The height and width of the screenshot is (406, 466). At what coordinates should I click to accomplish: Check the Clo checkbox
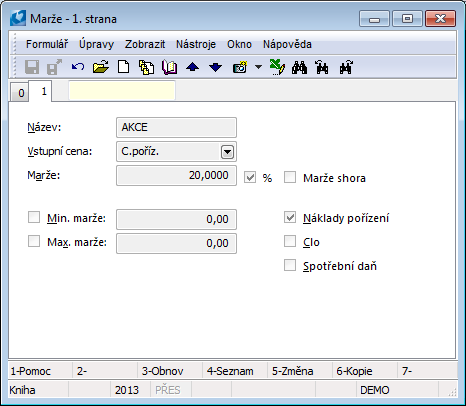tap(290, 241)
